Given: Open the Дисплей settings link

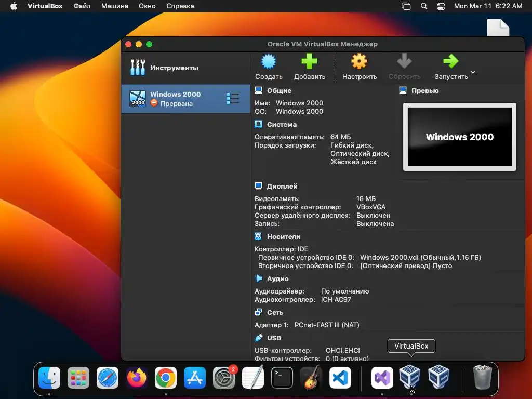Looking at the screenshot, I should [282, 187].
